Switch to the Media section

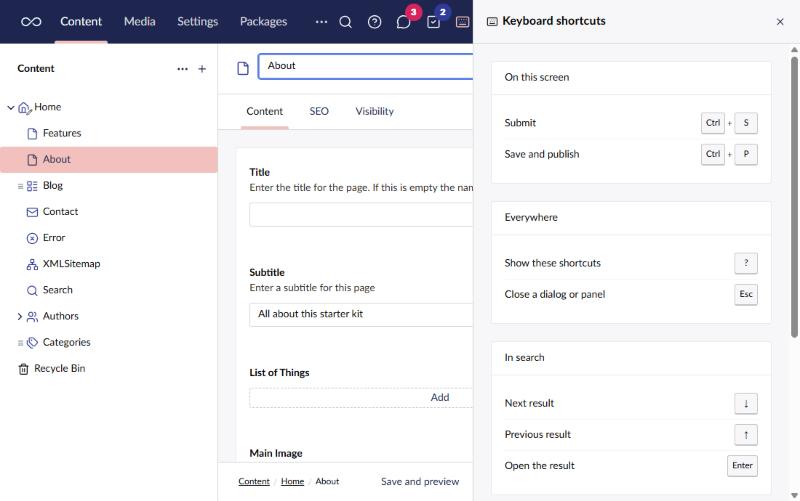(139, 21)
